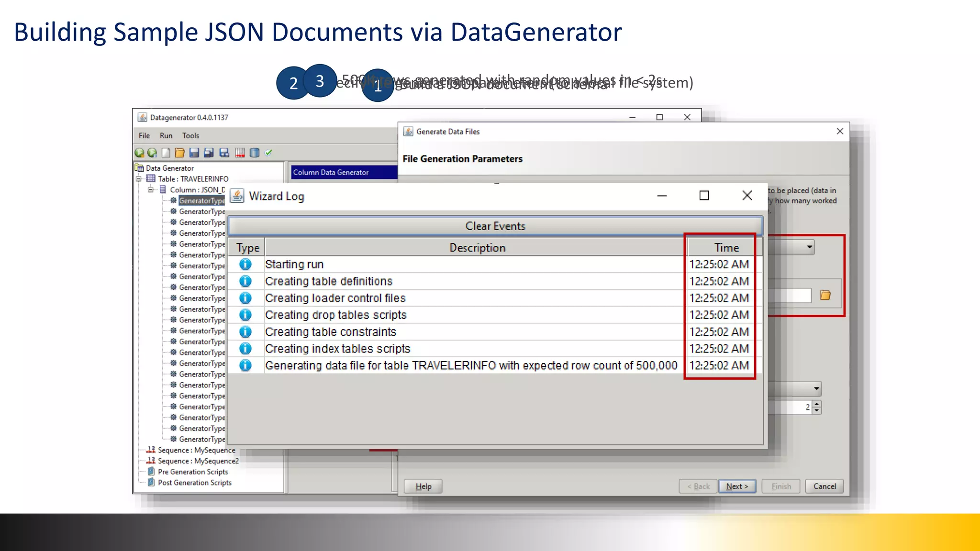This screenshot has height=551, width=980.
Task: Select Sequence : MySequence2 in the tree
Action: (198, 461)
